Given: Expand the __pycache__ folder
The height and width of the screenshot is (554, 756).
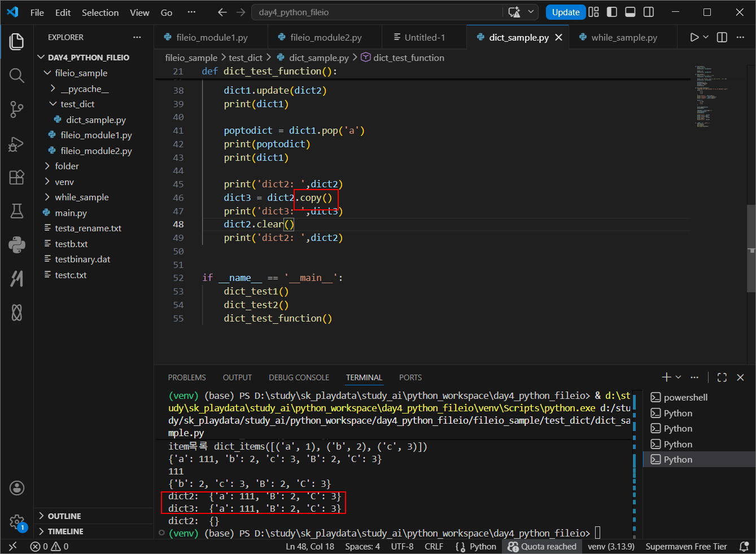Looking at the screenshot, I should click(53, 89).
